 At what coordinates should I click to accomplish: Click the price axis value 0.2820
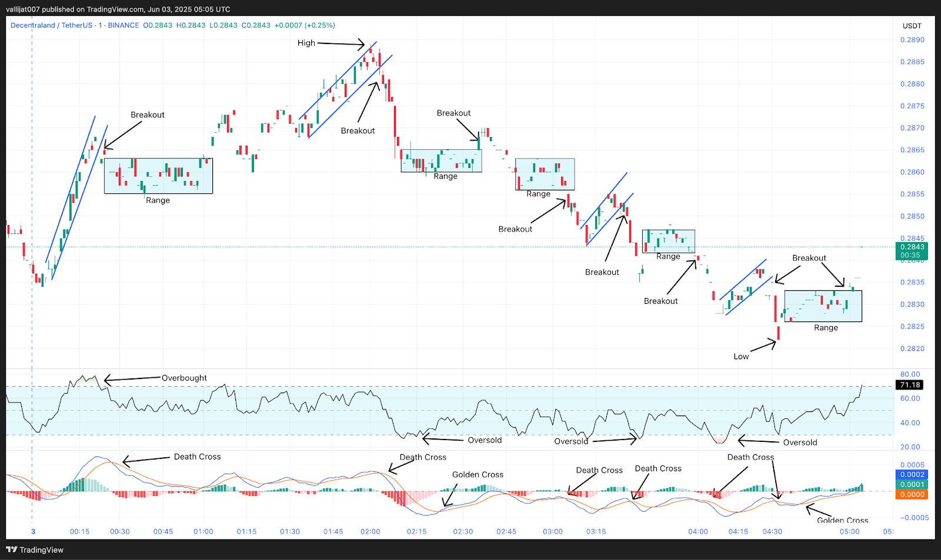coord(912,348)
